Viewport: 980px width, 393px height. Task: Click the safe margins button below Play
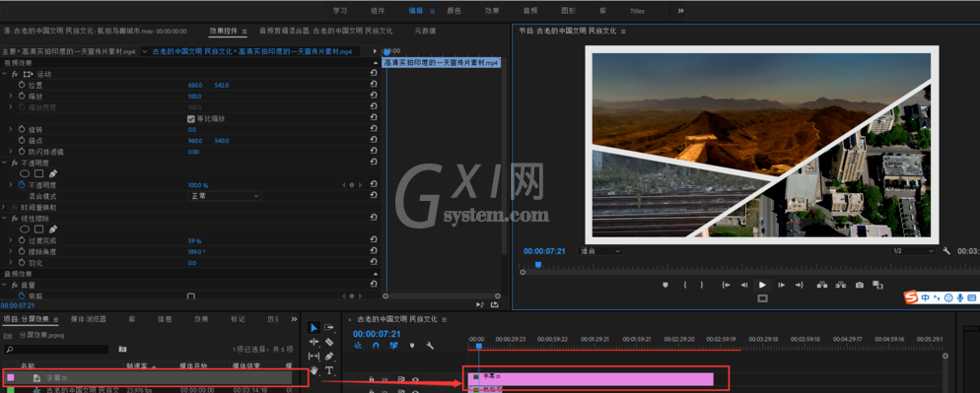[x=762, y=298]
